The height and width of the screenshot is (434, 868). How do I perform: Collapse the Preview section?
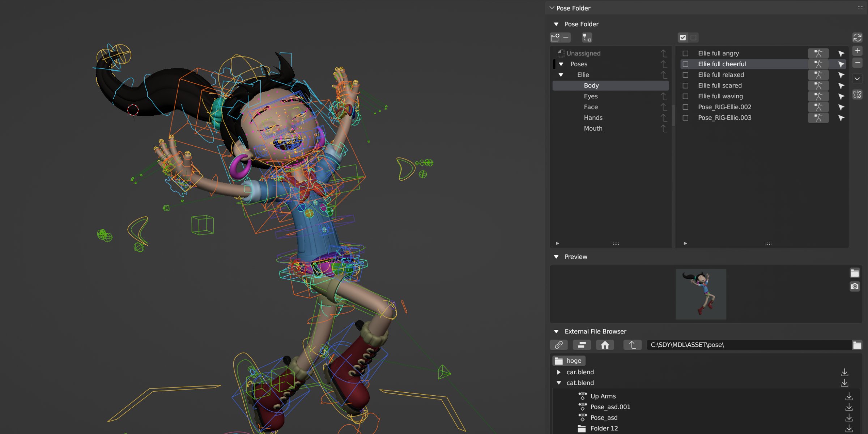pos(556,257)
